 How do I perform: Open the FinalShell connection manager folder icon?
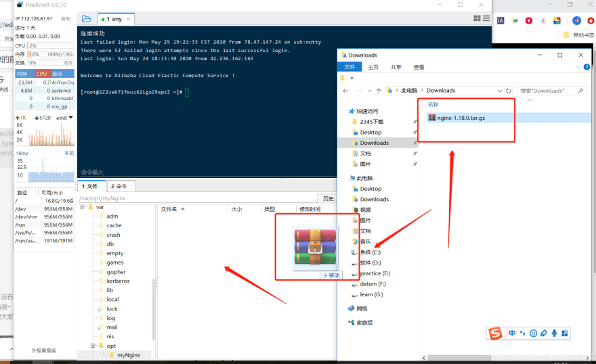[x=87, y=18]
